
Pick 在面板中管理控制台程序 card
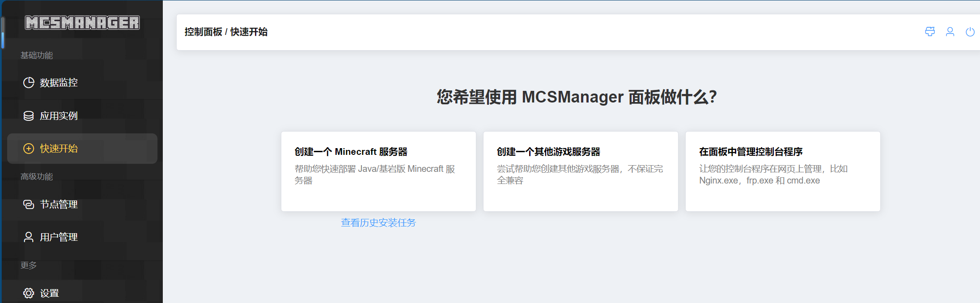[x=783, y=171]
